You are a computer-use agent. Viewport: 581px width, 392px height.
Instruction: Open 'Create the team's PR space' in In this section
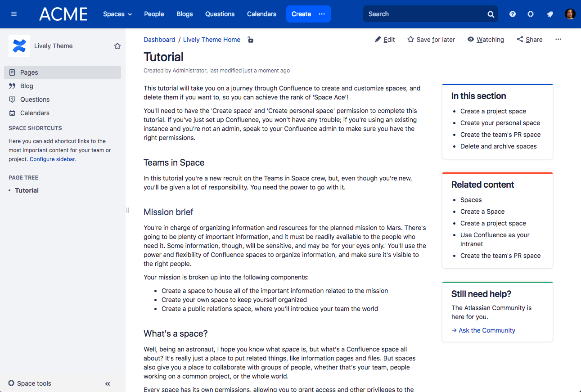pyautogui.click(x=500, y=135)
